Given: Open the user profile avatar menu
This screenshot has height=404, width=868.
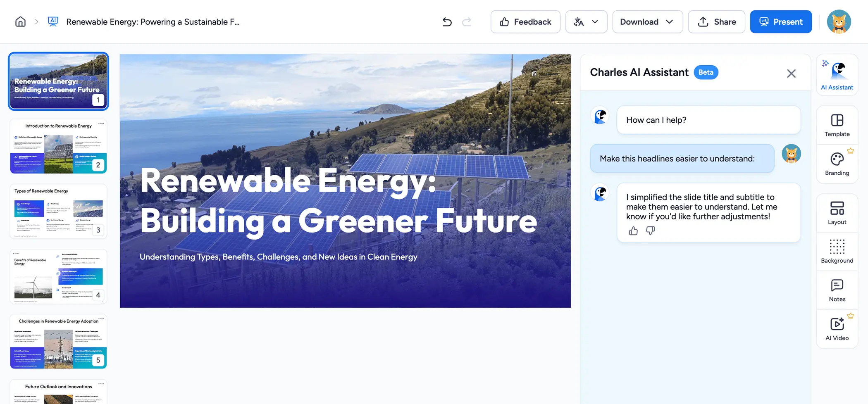Looking at the screenshot, I should coord(839,22).
